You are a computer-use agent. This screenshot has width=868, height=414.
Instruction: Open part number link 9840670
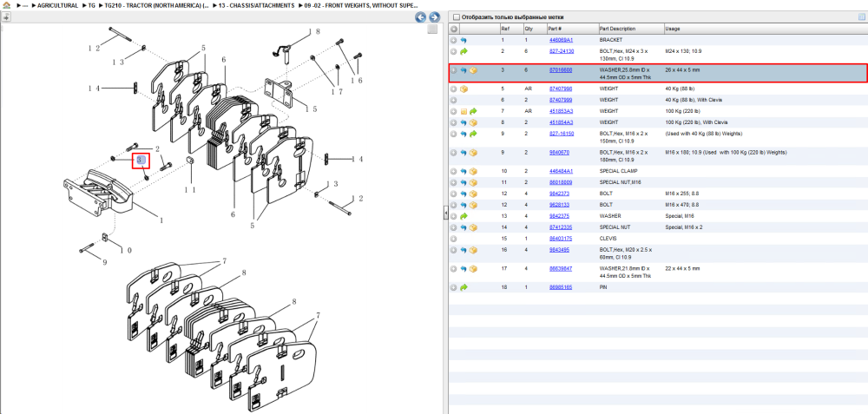click(559, 152)
